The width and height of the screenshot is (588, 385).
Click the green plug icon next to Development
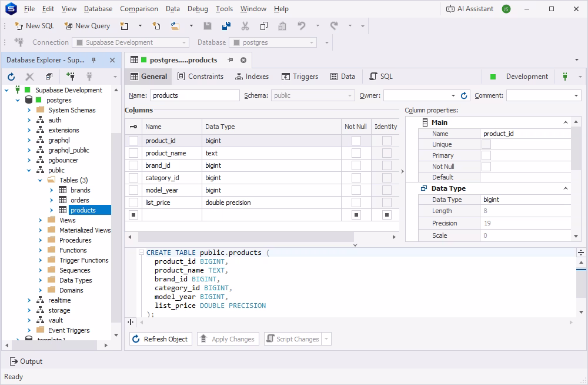[565, 77]
